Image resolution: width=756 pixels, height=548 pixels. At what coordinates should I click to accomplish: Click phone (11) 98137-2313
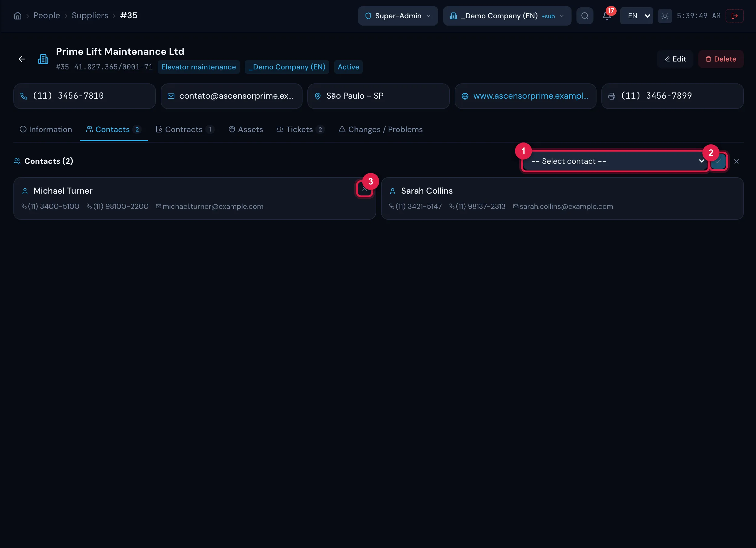click(x=480, y=206)
